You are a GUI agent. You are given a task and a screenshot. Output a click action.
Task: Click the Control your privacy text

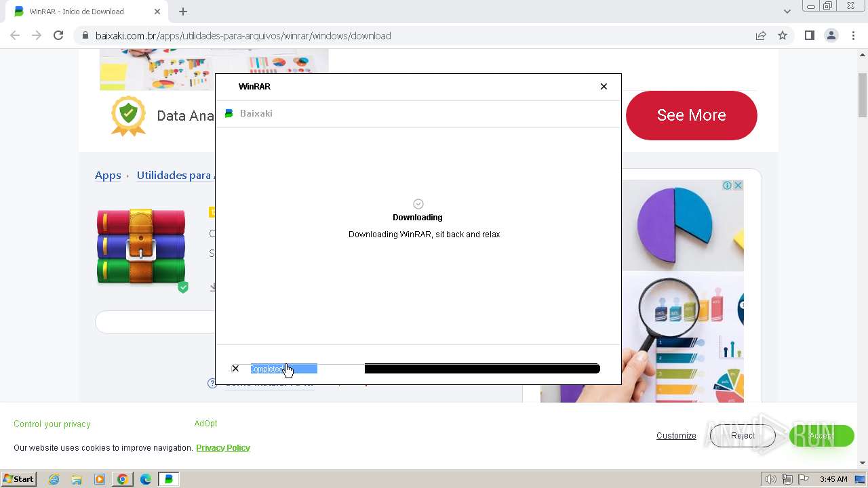tap(52, 424)
